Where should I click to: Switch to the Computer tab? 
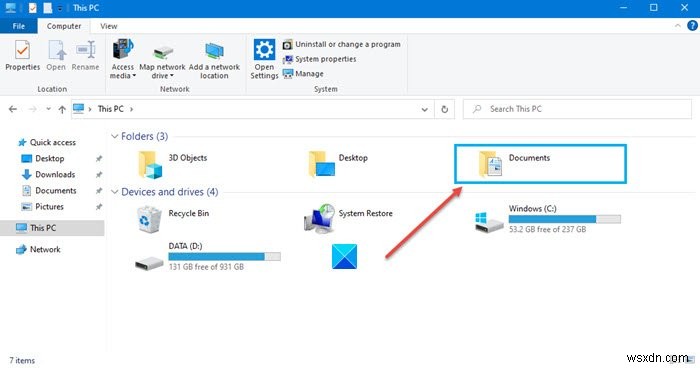(64, 26)
